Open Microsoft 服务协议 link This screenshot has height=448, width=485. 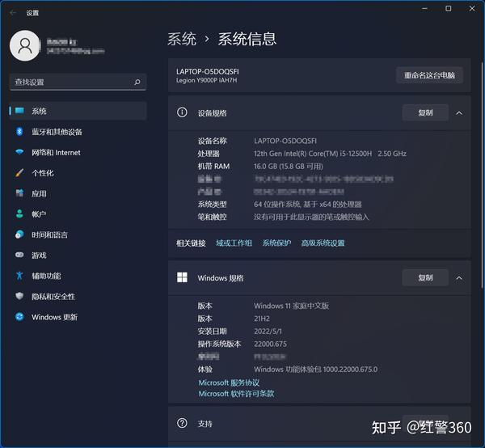point(229,382)
